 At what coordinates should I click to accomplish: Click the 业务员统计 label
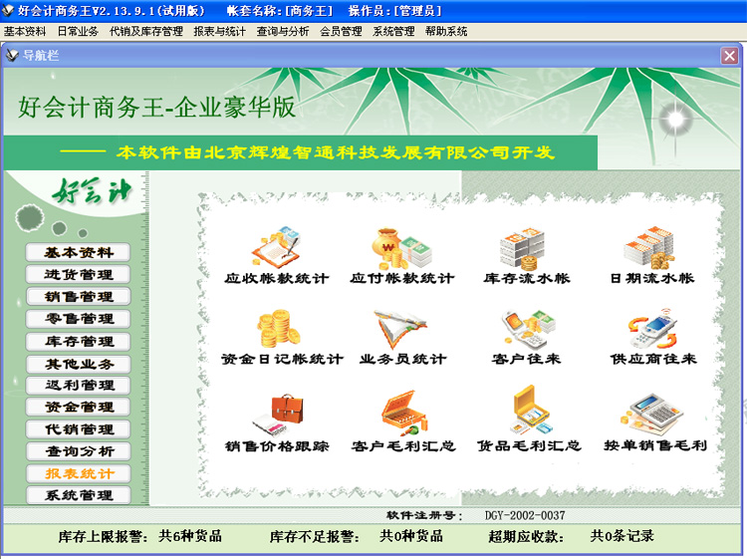[403, 359]
